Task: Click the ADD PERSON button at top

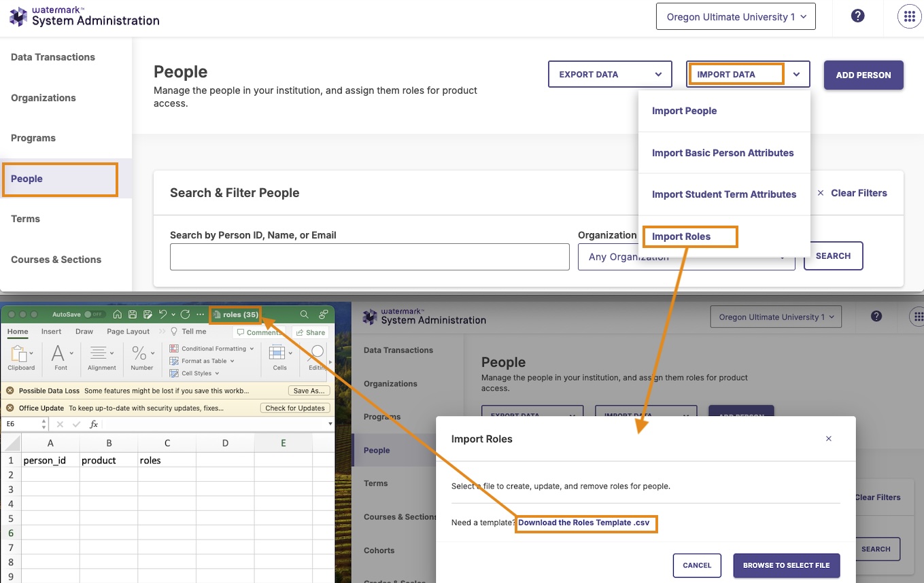Action: 863,75
